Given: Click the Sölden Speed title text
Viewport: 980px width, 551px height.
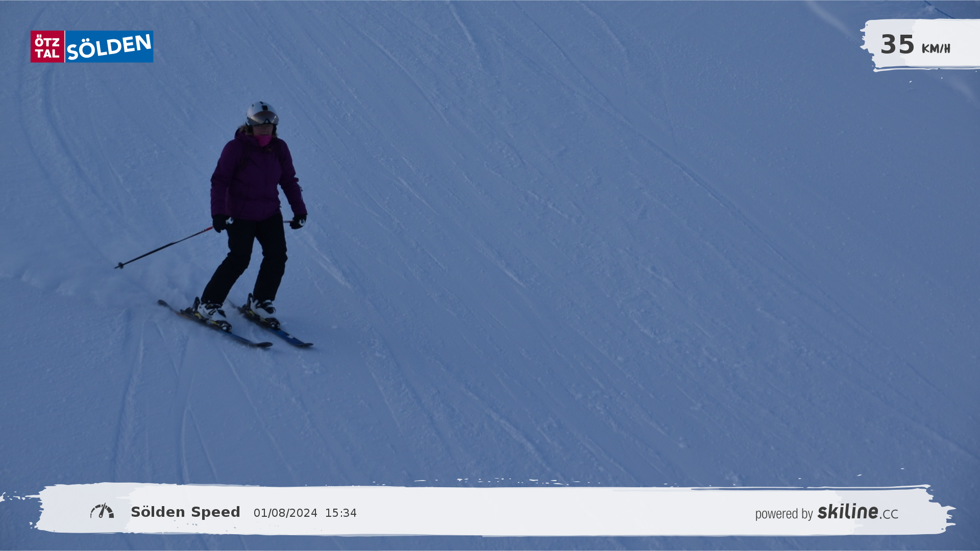Looking at the screenshot, I should [x=185, y=512].
